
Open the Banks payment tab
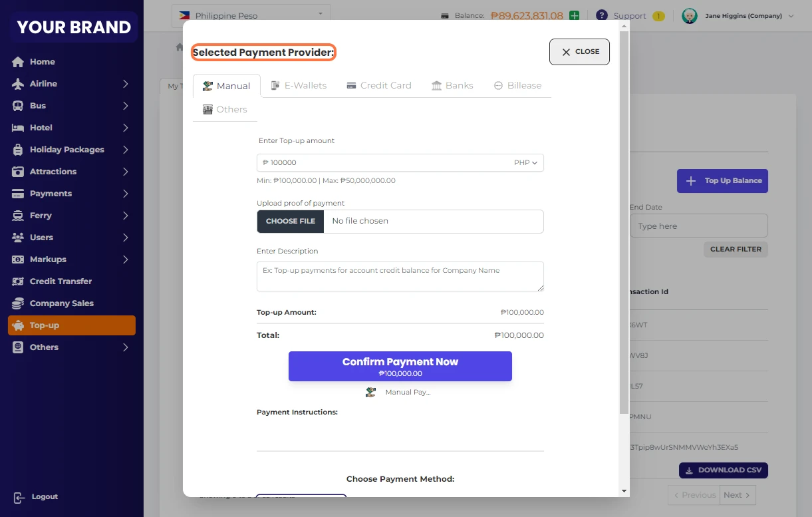[x=452, y=85]
